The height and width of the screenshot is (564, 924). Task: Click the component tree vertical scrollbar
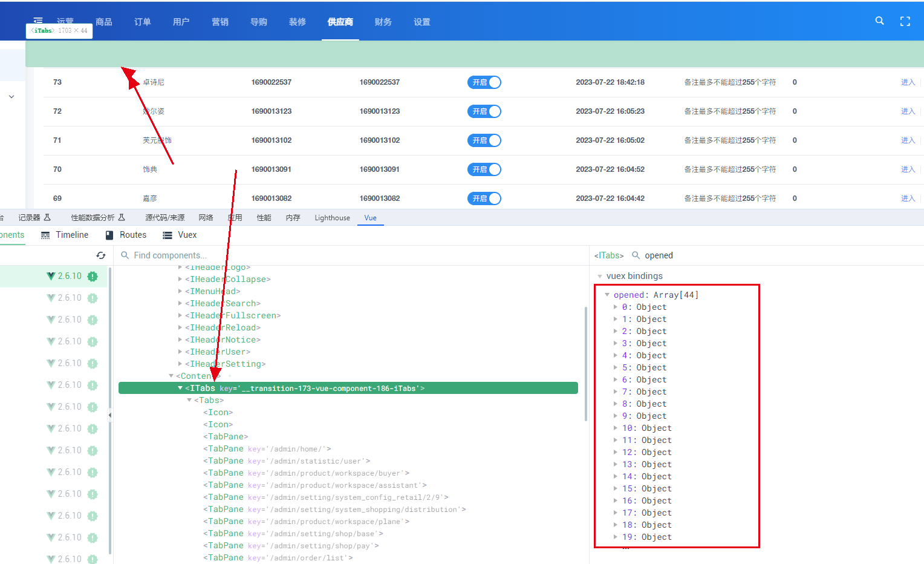pos(585,363)
